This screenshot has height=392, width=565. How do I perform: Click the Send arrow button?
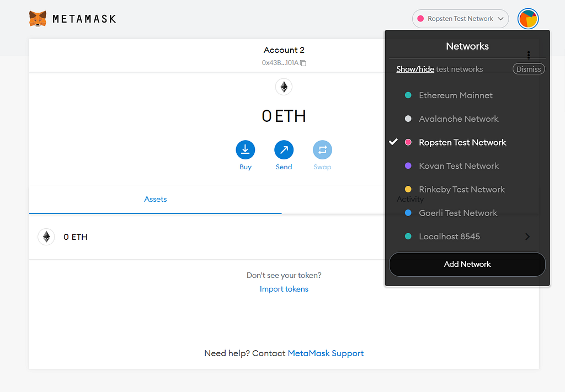(284, 150)
